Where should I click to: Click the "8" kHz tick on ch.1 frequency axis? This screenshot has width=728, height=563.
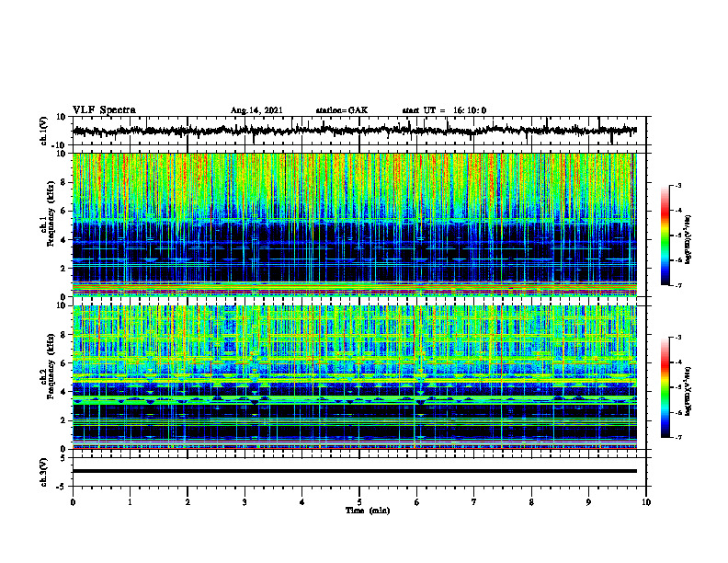click(64, 182)
